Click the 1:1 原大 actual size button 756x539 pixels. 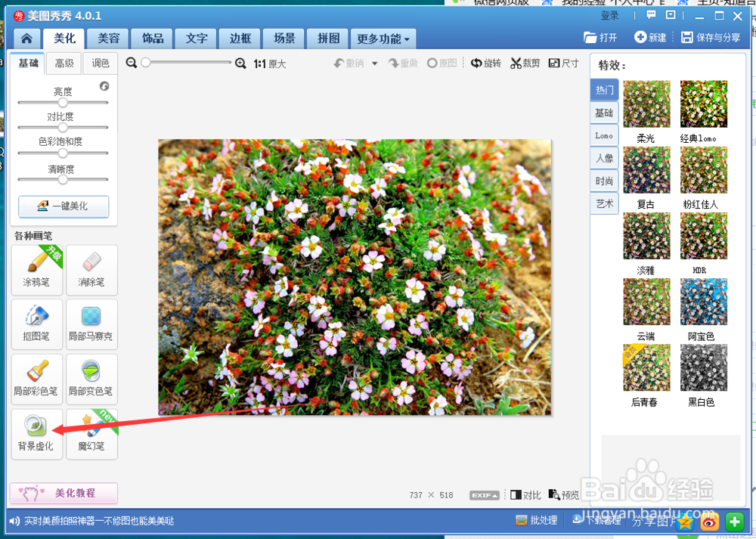(270, 64)
